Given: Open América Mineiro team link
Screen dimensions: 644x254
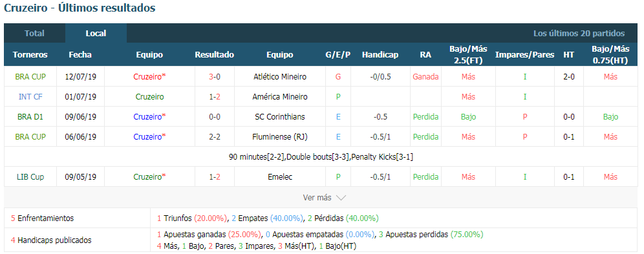Looking at the screenshot, I should tap(280, 97).
